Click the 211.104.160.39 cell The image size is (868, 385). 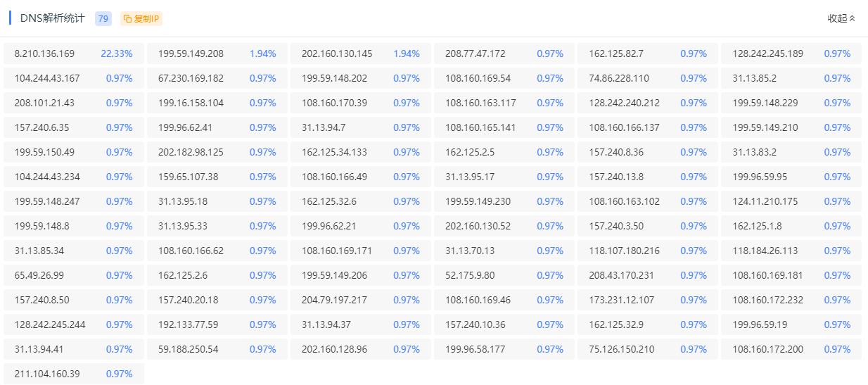click(x=47, y=374)
